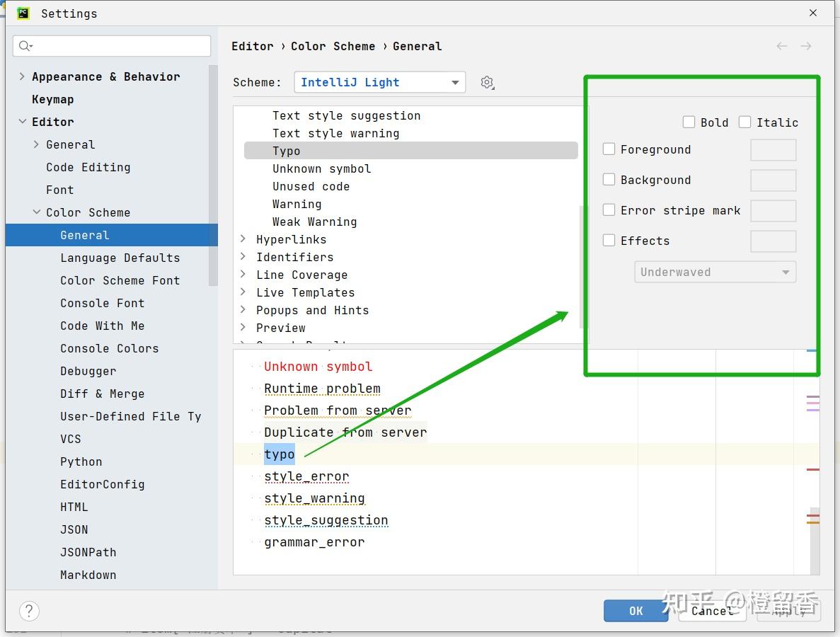Click the OK button

pyautogui.click(x=635, y=610)
